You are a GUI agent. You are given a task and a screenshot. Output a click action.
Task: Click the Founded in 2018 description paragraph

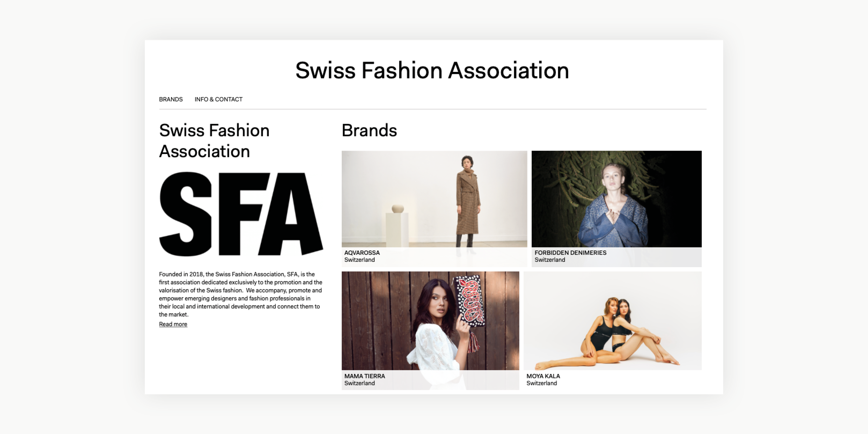tap(241, 294)
